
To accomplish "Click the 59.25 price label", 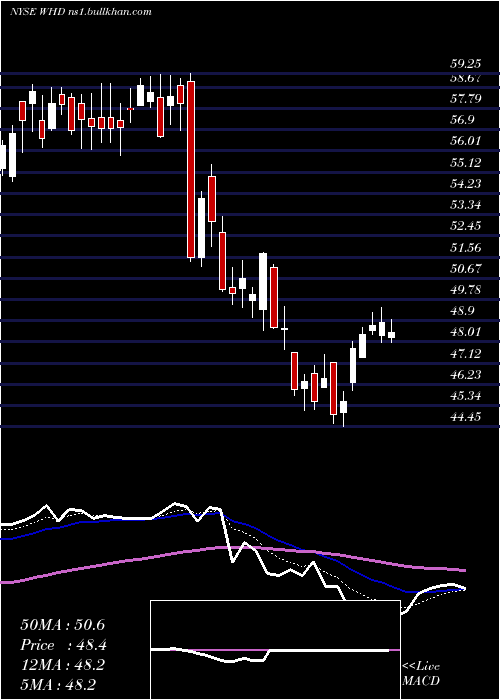I will click(465, 65).
